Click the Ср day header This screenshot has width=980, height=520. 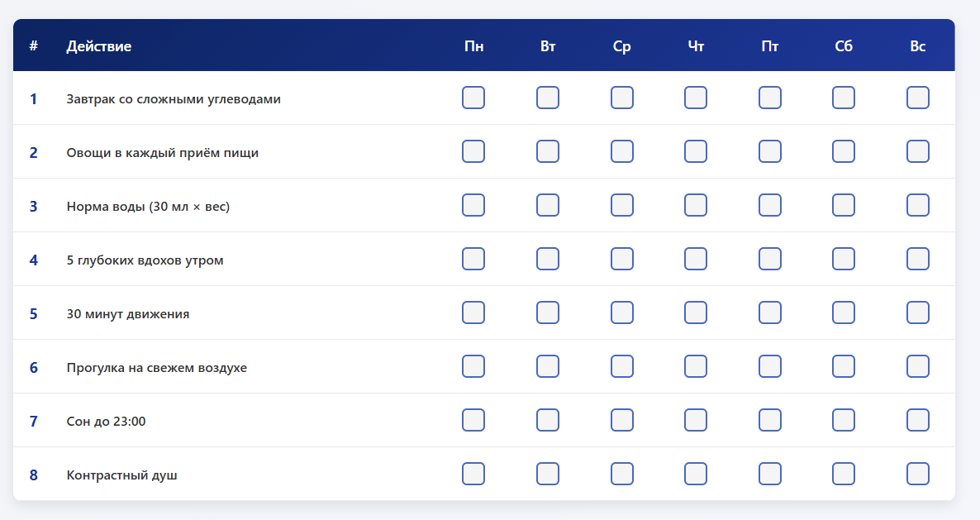click(622, 46)
